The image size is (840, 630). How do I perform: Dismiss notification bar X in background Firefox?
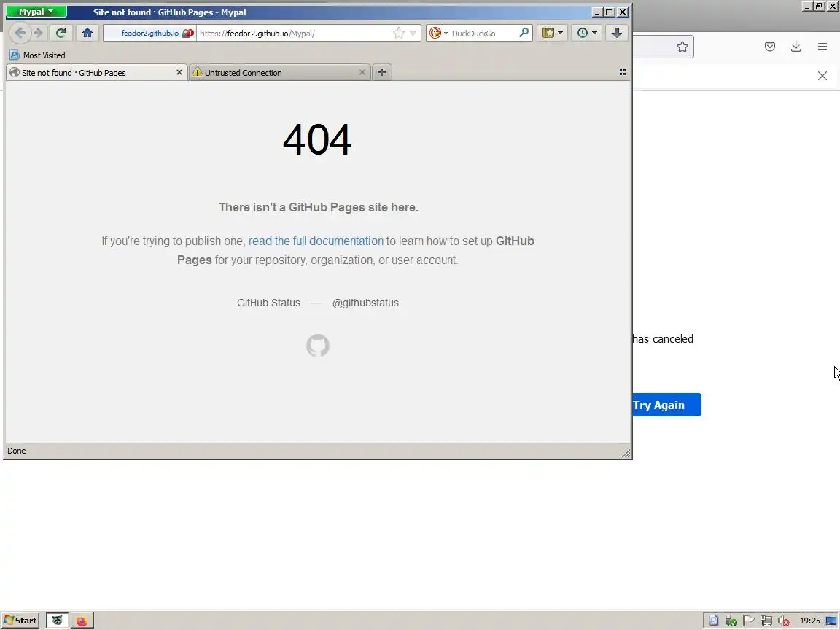822,76
